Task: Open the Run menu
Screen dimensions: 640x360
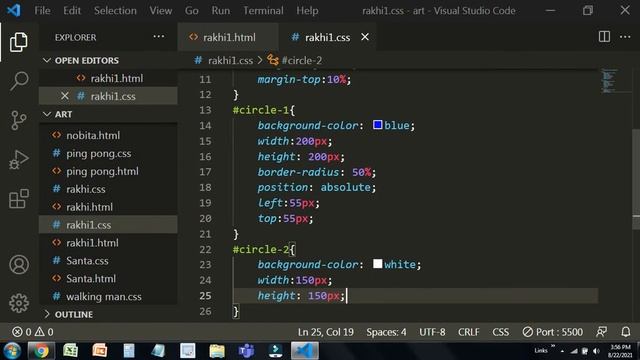Action: pyautogui.click(x=220, y=10)
